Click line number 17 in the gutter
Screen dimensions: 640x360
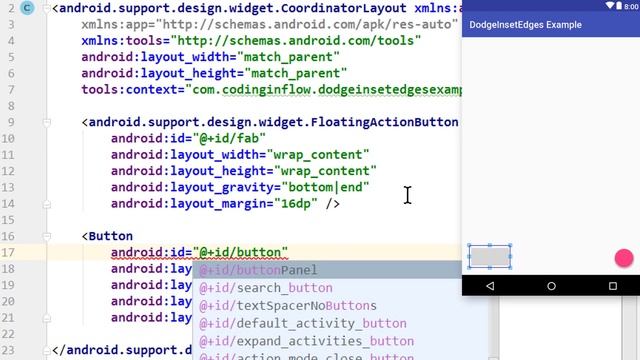point(8,253)
